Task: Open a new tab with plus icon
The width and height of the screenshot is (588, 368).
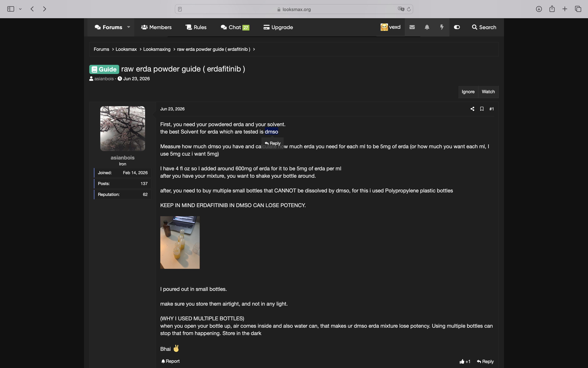Action: click(565, 9)
